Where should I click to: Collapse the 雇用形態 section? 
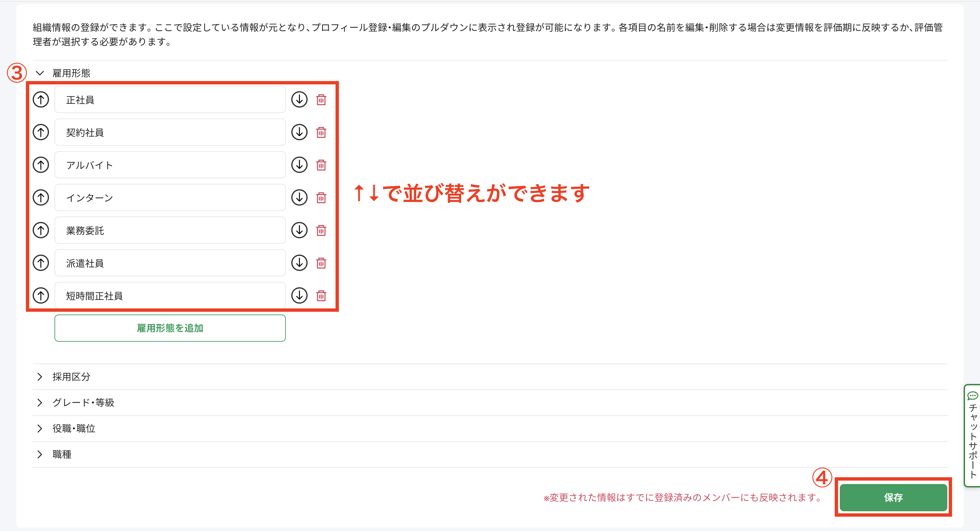pos(40,73)
